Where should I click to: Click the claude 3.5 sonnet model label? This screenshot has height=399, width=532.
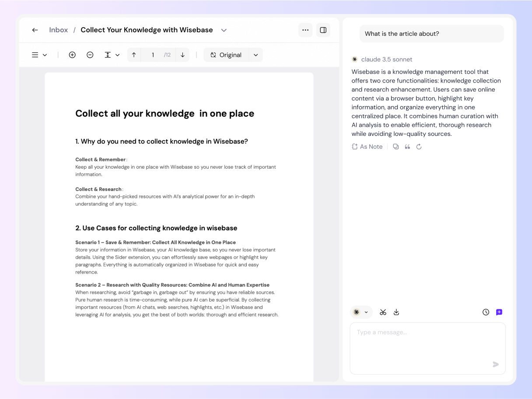pos(387,59)
